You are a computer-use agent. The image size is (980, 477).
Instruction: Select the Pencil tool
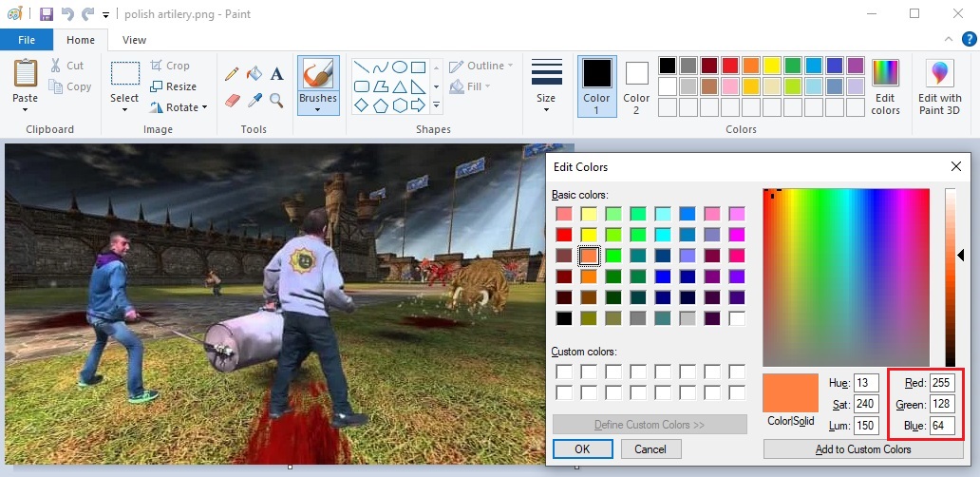[x=232, y=74]
